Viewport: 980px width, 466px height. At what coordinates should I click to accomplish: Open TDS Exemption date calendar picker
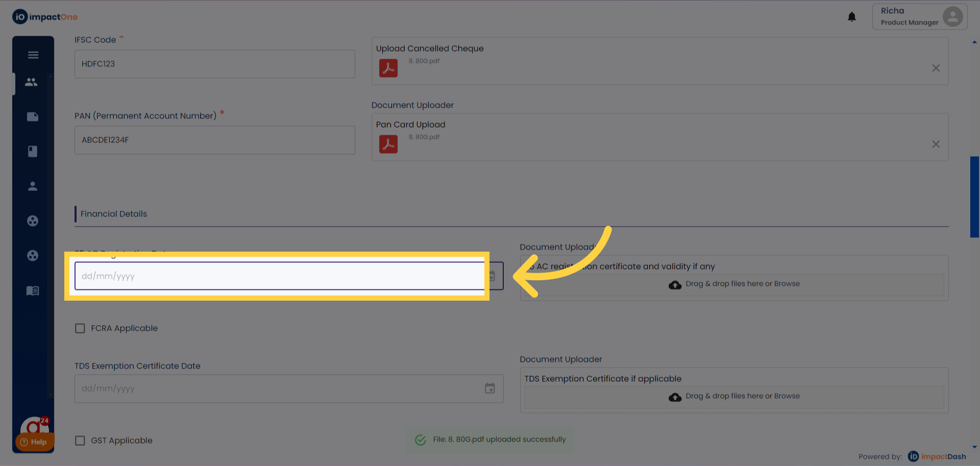coord(490,388)
